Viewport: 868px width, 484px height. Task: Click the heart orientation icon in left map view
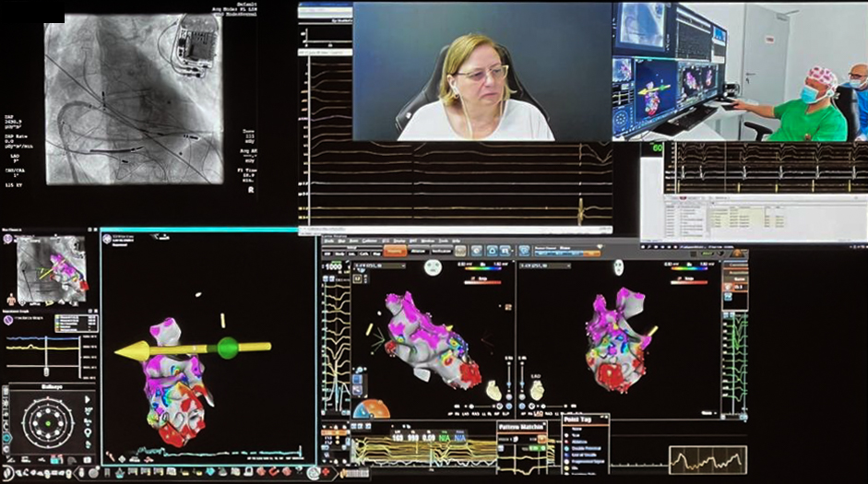(x=493, y=390)
